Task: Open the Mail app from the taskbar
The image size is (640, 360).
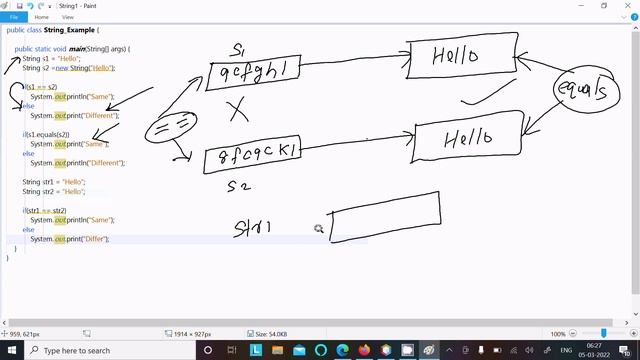Action: [x=299, y=350]
